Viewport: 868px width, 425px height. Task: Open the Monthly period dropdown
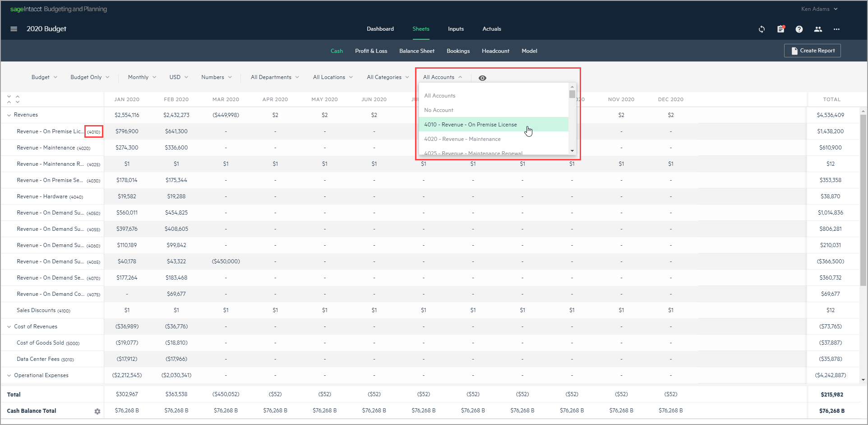click(142, 77)
